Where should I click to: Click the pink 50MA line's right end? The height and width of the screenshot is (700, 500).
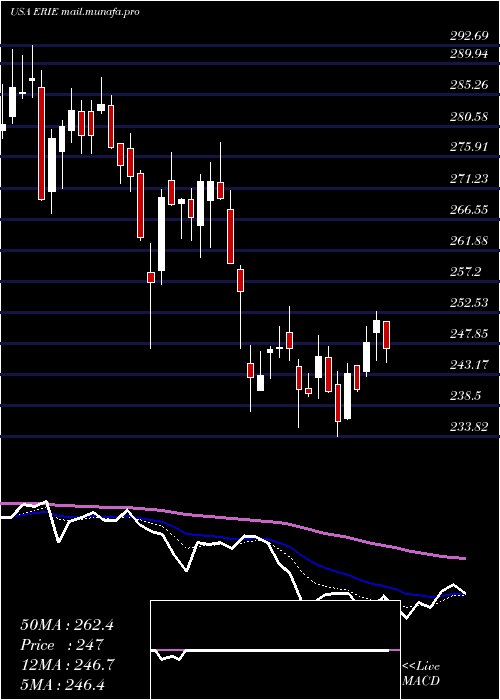pyautogui.click(x=464, y=558)
